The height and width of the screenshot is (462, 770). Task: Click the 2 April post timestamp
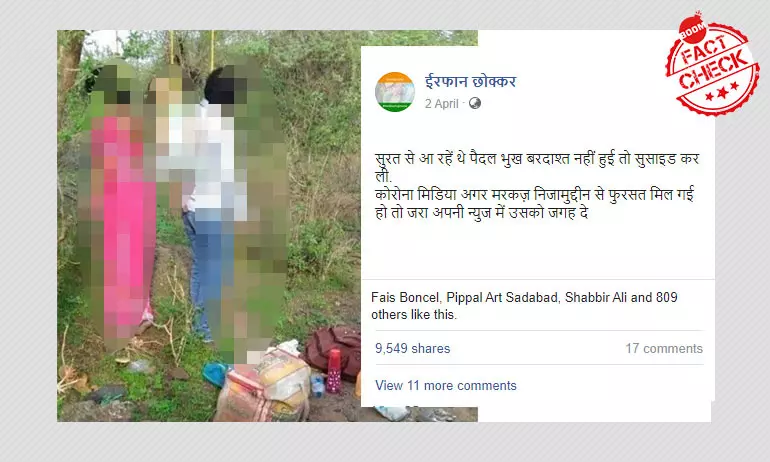(441, 104)
